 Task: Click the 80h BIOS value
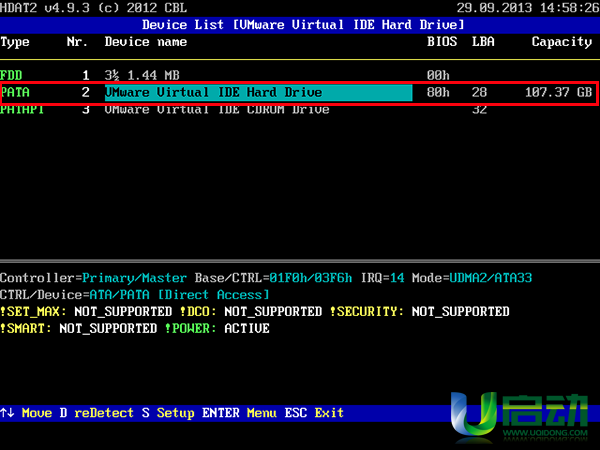pos(438,92)
